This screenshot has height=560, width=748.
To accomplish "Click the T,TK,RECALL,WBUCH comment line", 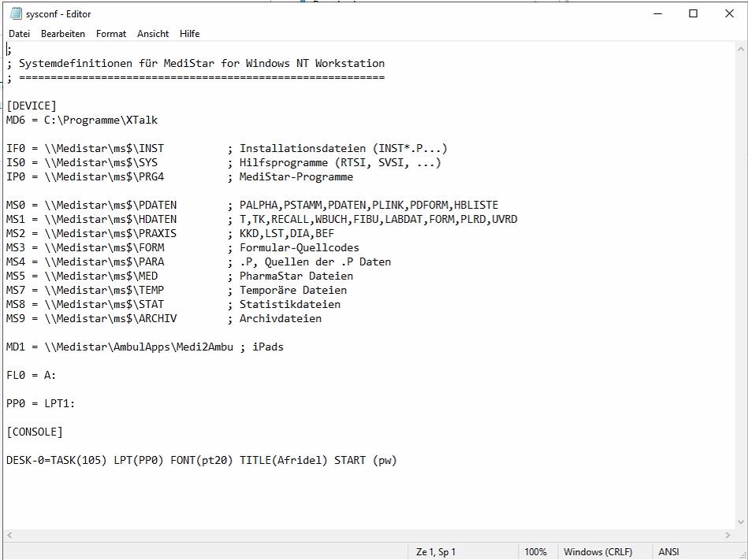I will [x=378, y=219].
